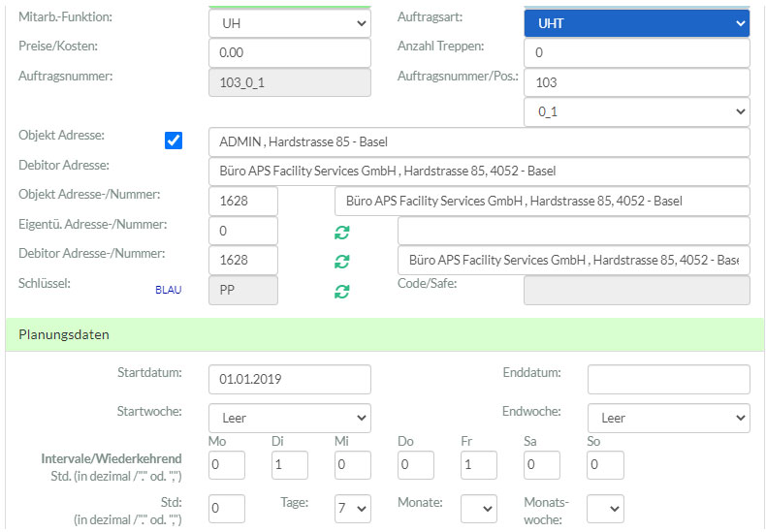Viewport: 766px width, 532px height.
Task: Uncheck the Objekt Adresse checkbox
Action: point(174,141)
